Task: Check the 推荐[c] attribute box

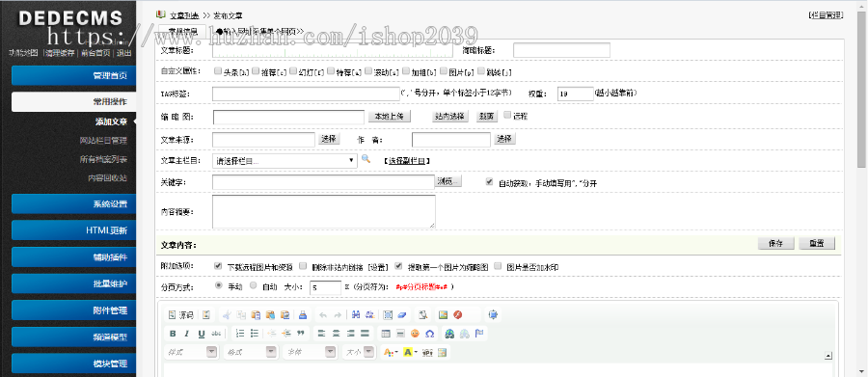Action: coord(256,70)
